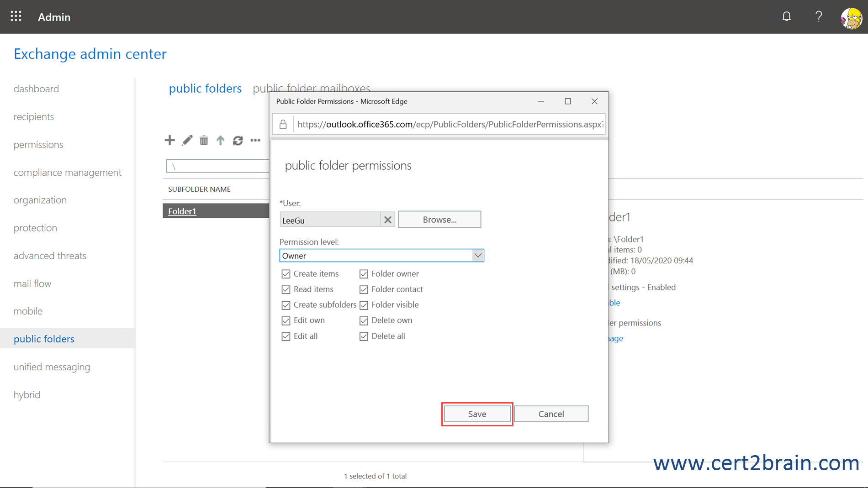Click the Admin header label

(x=54, y=17)
